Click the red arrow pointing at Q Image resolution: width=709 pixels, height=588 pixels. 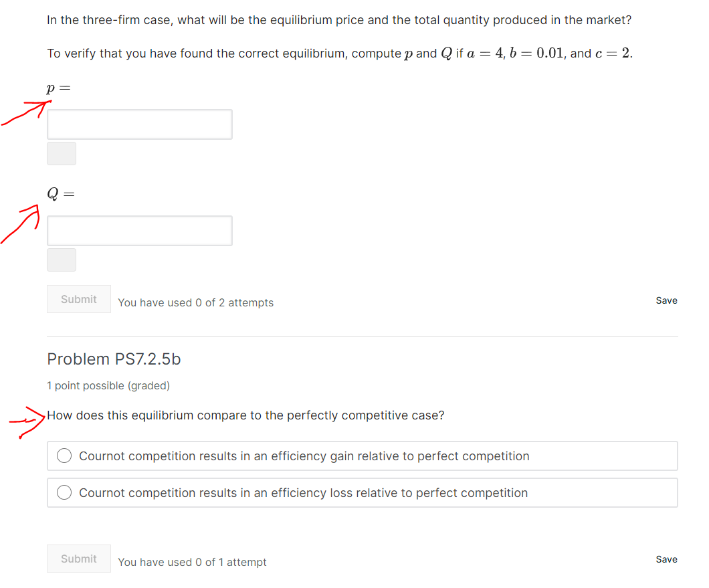(21, 224)
